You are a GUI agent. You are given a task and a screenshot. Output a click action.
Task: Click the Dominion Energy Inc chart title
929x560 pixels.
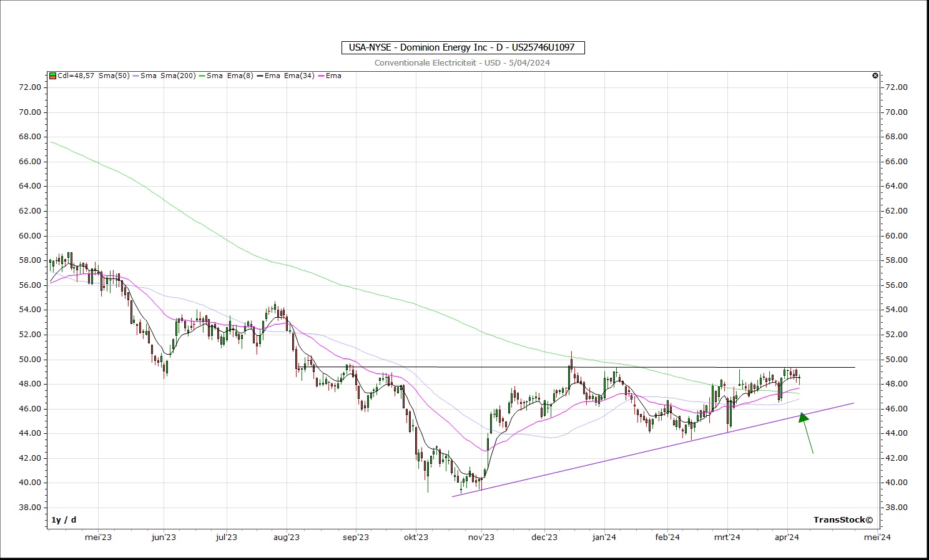463,47
